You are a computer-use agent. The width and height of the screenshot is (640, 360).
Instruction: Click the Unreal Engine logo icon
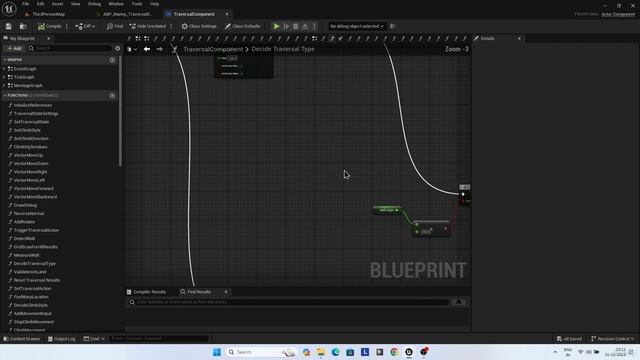9,9
